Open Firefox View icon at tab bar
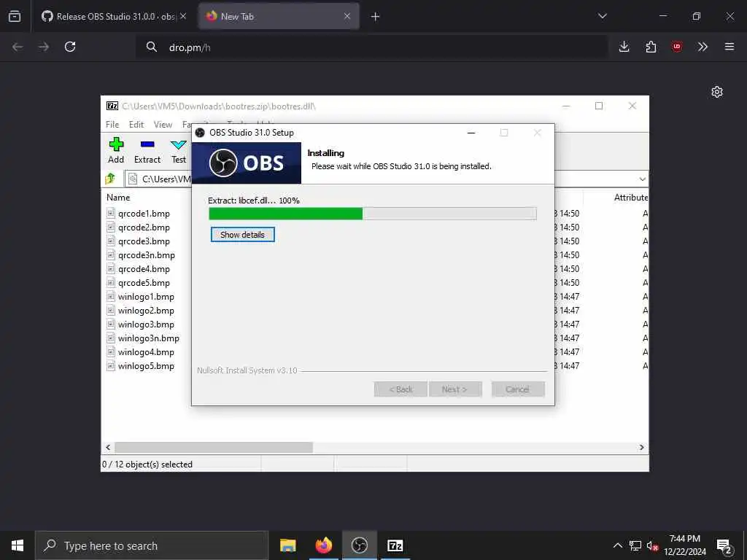Screen dimensions: 747x560 (x=15, y=16)
